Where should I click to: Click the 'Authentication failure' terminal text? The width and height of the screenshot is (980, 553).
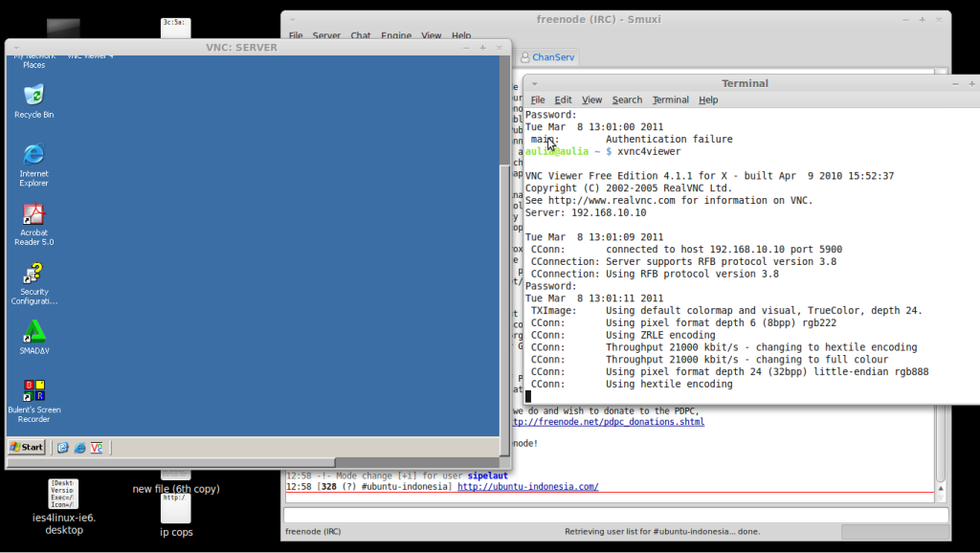[669, 140]
